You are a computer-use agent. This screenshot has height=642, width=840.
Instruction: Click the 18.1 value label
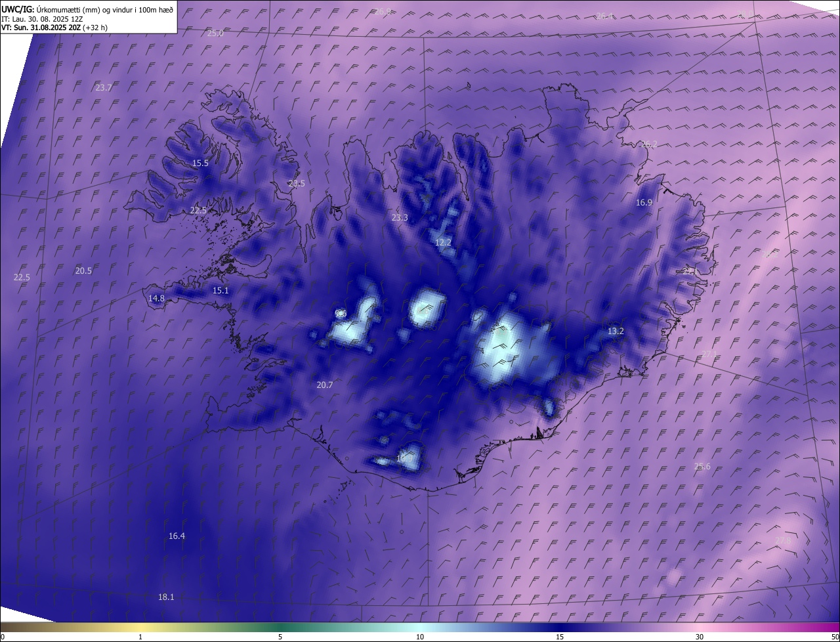pos(166,597)
